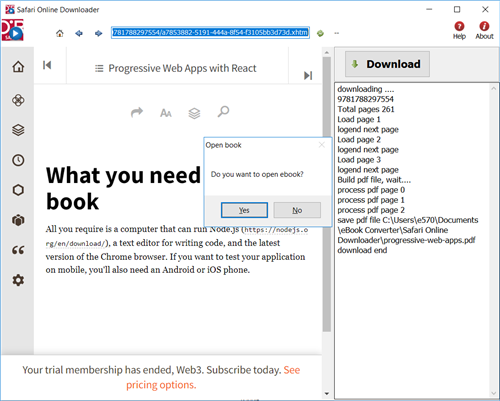The image size is (500, 401).
Task: Minimize the Safari Online Downloader window
Action: coord(429,9)
